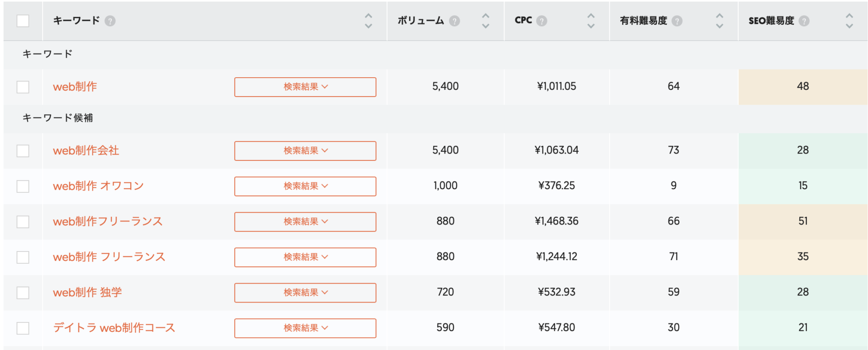This screenshot has height=350, width=868.
Task: Expand 検索結果 dropdown for web制作
Action: (305, 87)
